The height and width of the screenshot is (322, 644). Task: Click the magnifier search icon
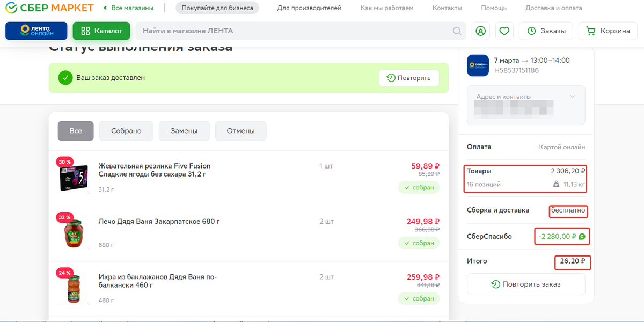pos(457,31)
